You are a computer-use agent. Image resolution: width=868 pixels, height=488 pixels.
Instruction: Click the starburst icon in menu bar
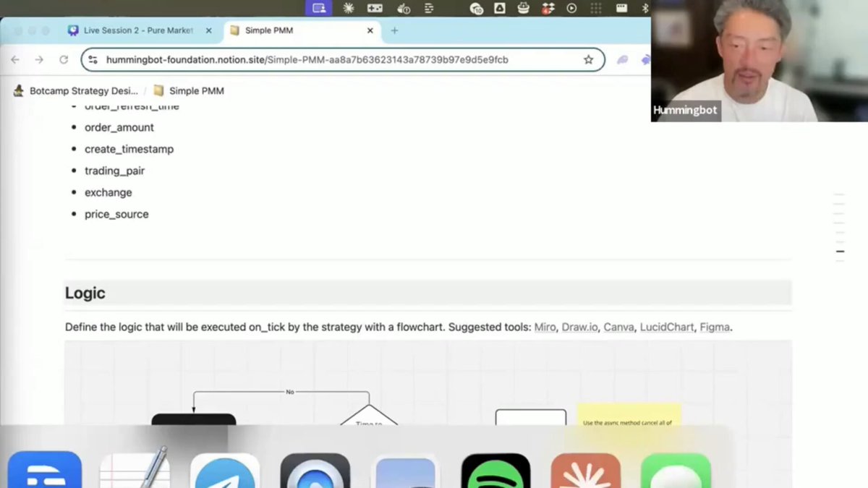[x=349, y=8]
